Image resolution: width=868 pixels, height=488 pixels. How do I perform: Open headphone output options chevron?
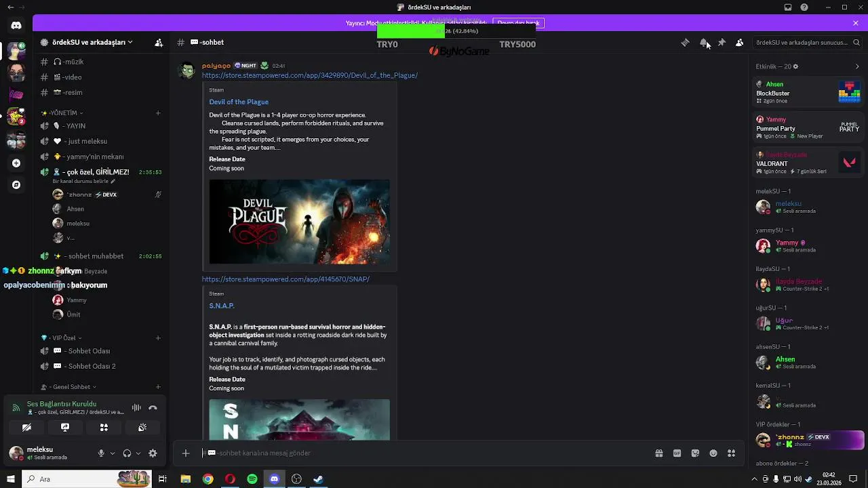coord(138,453)
